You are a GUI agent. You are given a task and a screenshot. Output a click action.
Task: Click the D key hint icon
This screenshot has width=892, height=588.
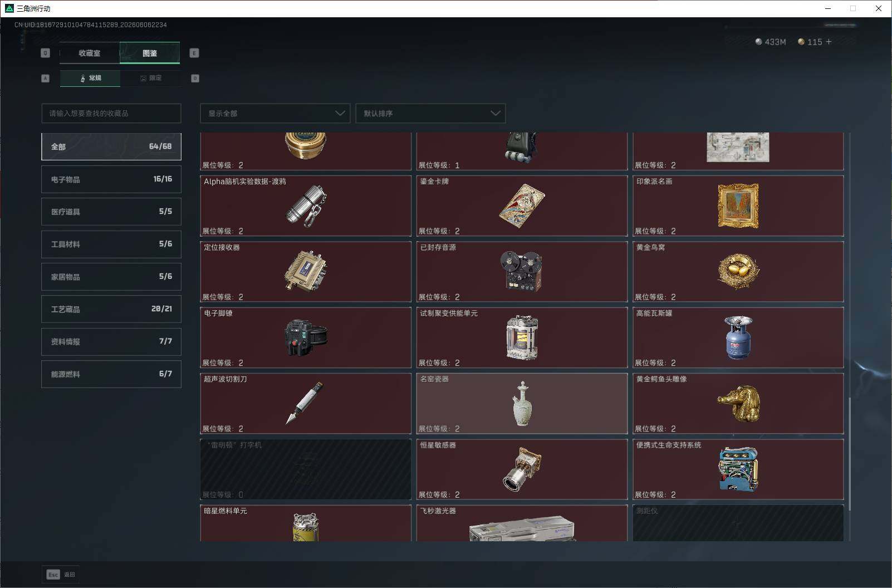[195, 79]
